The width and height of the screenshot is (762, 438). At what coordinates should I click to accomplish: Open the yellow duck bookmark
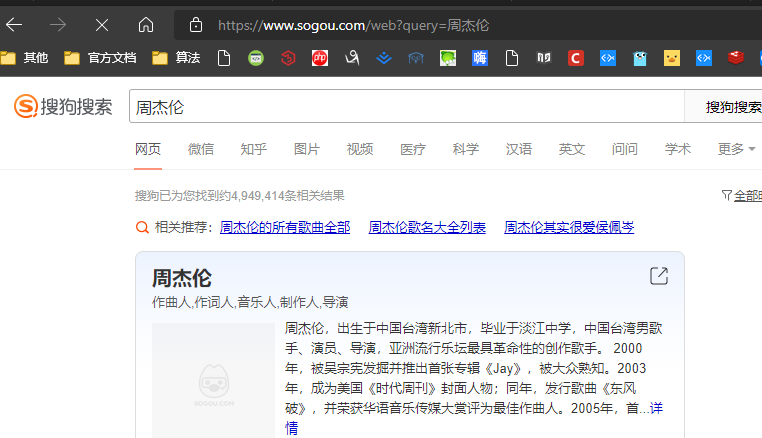[x=672, y=58]
